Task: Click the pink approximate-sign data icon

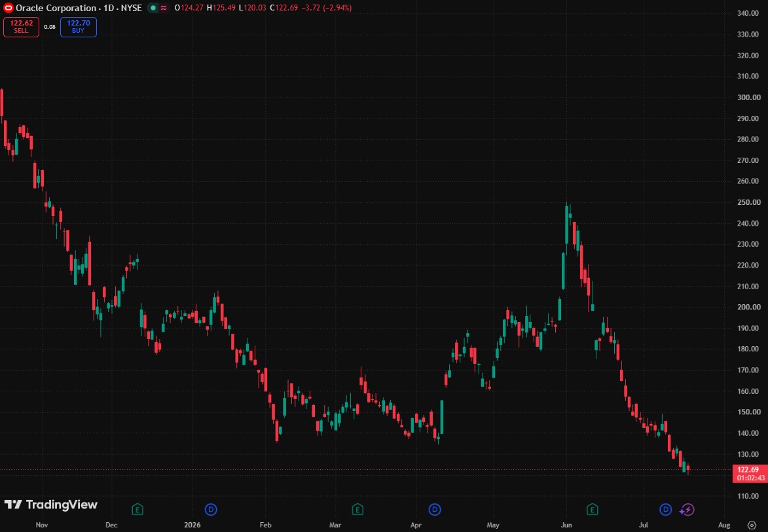Action: (164, 8)
